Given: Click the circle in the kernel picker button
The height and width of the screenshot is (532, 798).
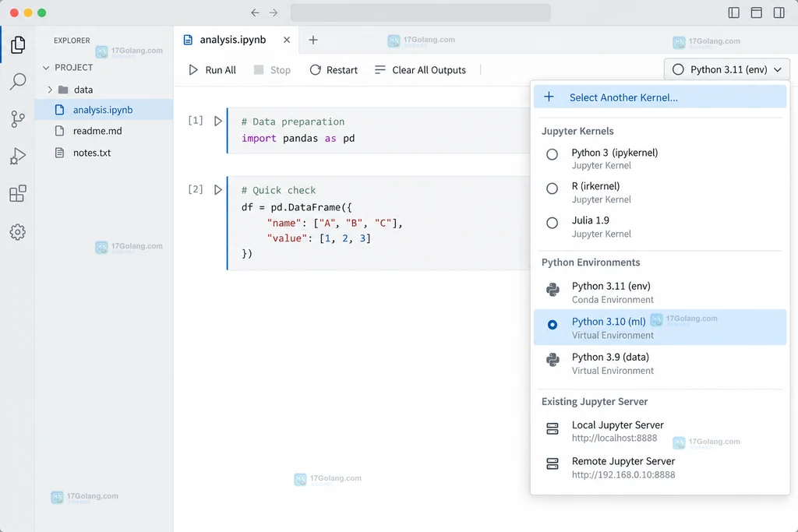Looking at the screenshot, I should [678, 69].
